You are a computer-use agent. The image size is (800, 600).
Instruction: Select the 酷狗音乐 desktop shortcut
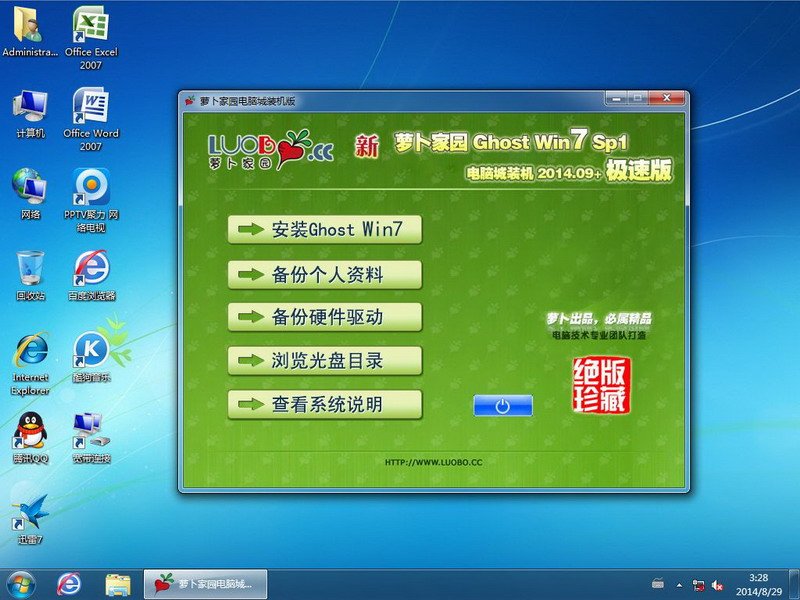pyautogui.click(x=91, y=357)
